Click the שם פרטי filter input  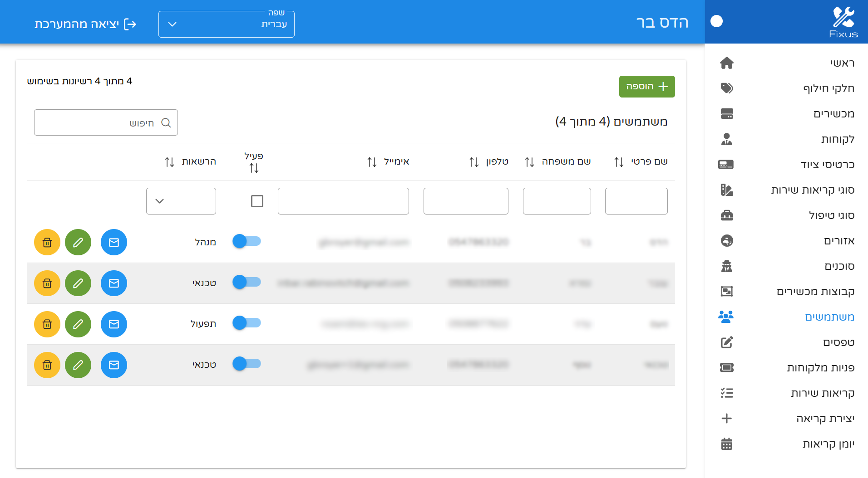point(636,201)
